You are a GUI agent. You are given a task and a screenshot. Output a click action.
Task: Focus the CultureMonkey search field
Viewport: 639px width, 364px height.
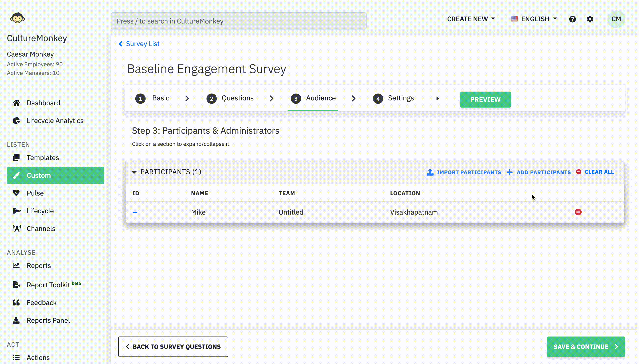tap(239, 21)
